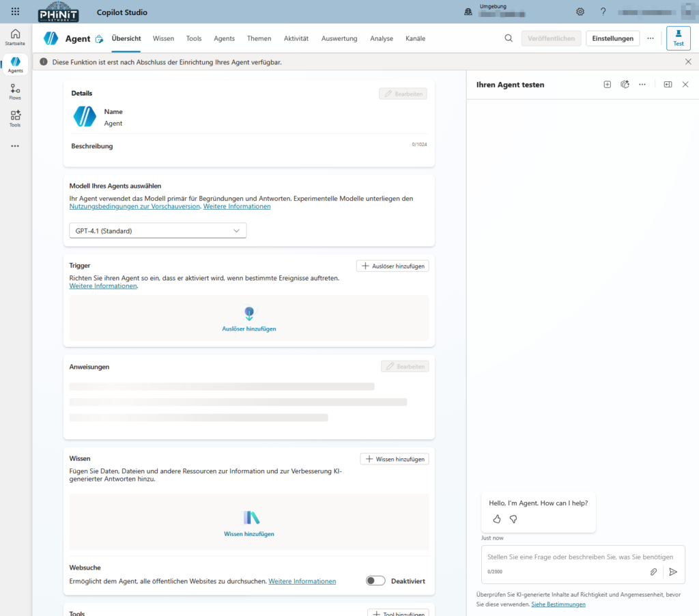Switch to the Kanäle tab
699x616 pixels.
415,38
